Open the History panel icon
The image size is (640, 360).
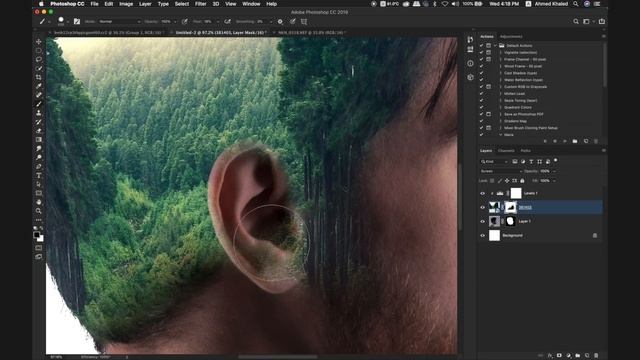[x=470, y=39]
